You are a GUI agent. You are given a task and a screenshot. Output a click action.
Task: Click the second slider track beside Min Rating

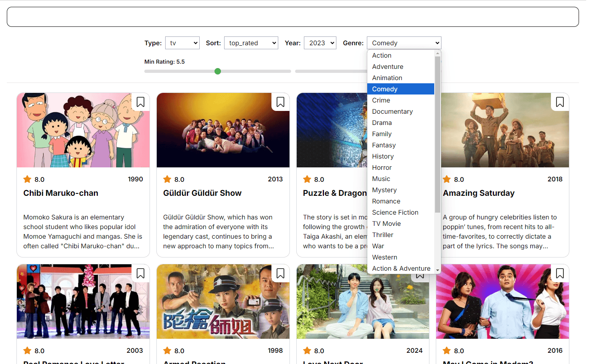[x=331, y=71]
